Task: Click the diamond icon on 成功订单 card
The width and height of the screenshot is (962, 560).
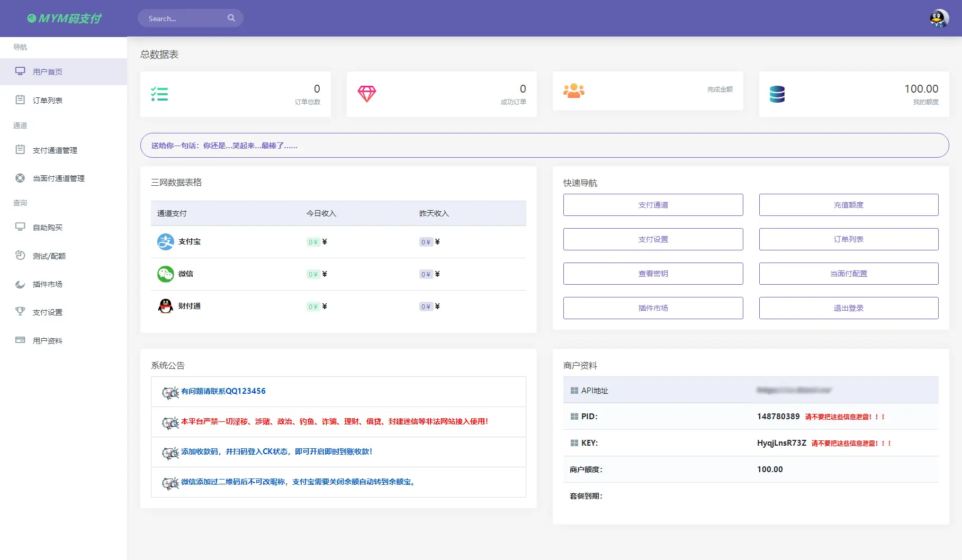Action: 367,94
